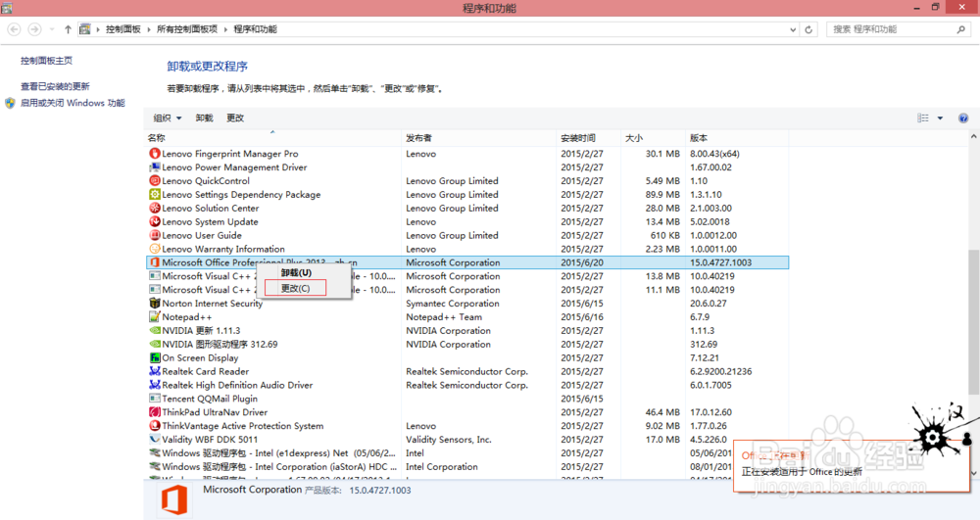This screenshot has width=980, height=520.
Task: Open 启用或关闭 Windows 功能 link
Action: click(x=73, y=103)
